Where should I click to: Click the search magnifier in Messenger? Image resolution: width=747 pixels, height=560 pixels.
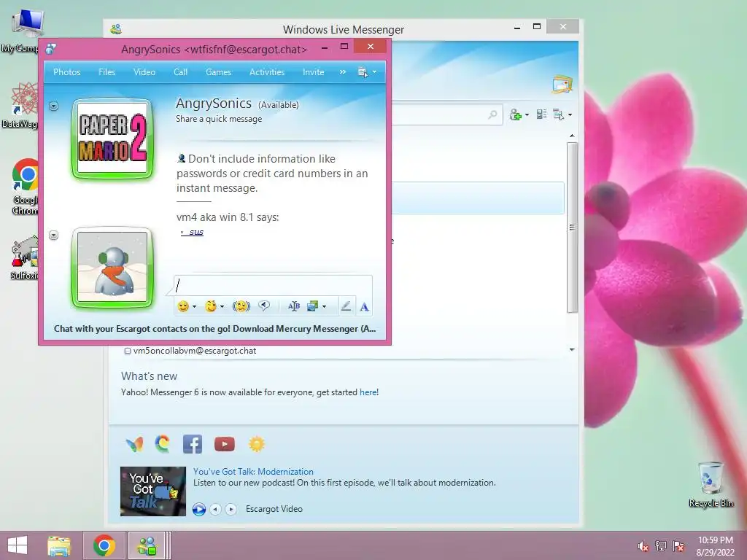492,114
